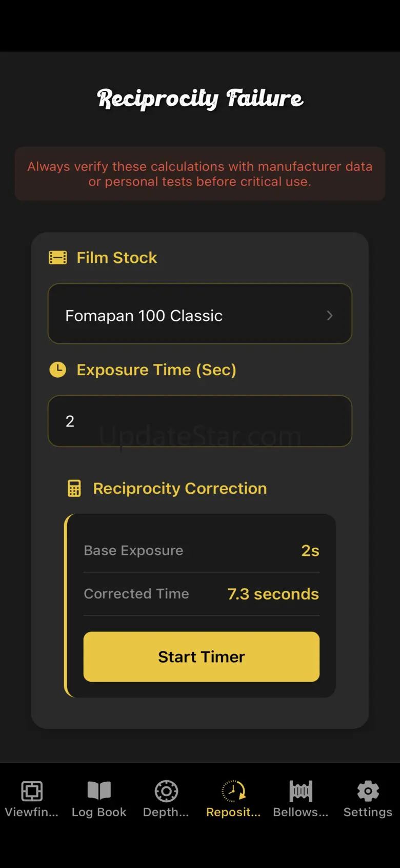Open the Settings gear icon
This screenshot has width=400, height=868.
click(368, 791)
